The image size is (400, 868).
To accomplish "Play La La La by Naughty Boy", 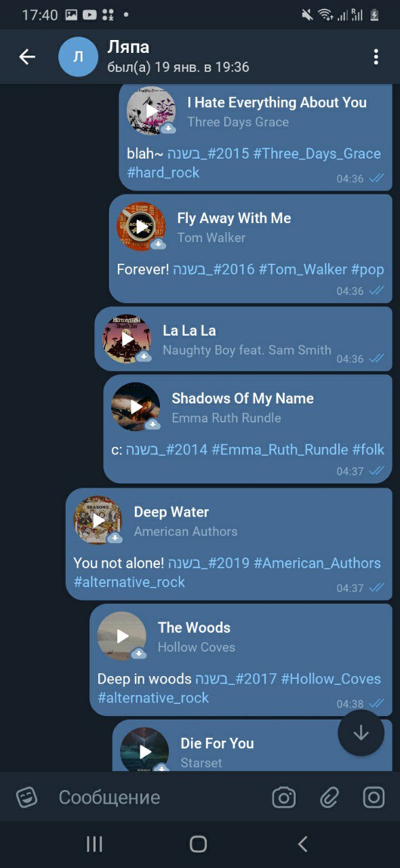I will [x=127, y=338].
